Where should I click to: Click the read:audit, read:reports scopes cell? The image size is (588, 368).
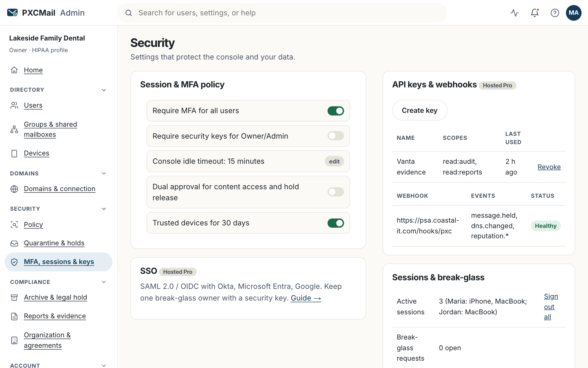click(x=462, y=167)
